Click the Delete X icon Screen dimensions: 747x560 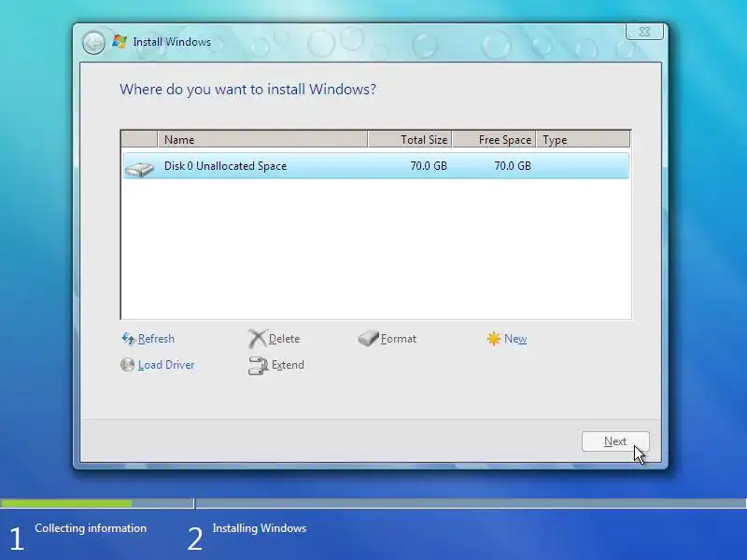(258, 339)
